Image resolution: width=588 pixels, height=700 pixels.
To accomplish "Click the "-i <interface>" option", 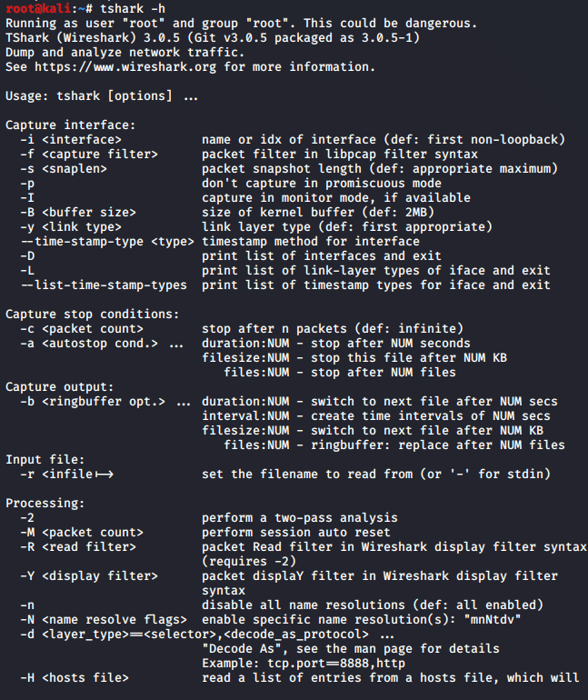I will [71, 140].
